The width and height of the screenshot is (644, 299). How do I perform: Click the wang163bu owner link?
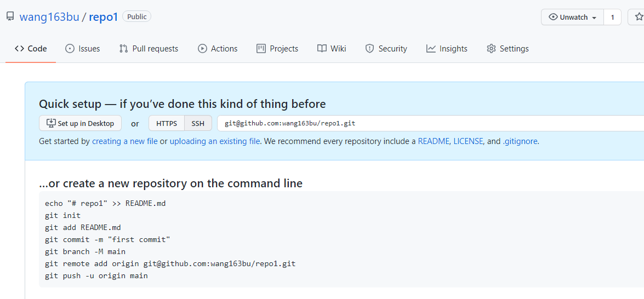click(49, 17)
